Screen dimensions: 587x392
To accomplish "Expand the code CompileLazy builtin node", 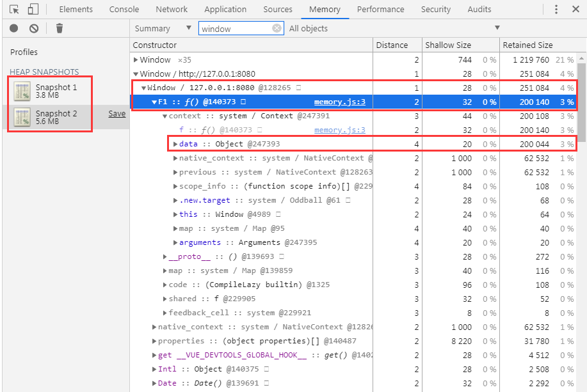I will (x=165, y=285).
